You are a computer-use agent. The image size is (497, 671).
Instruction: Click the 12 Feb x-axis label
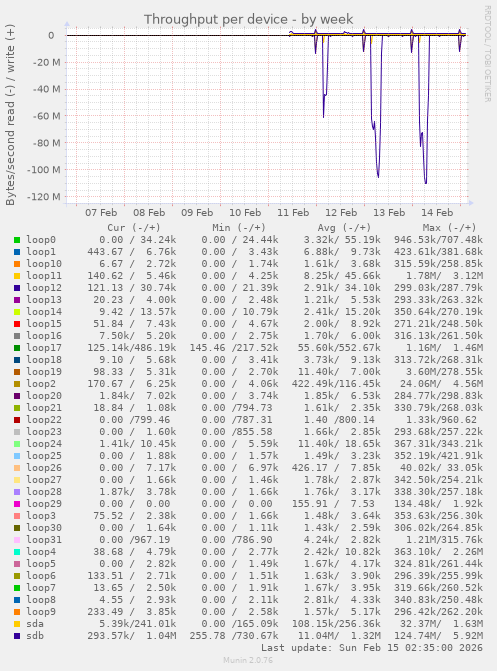click(x=341, y=213)
